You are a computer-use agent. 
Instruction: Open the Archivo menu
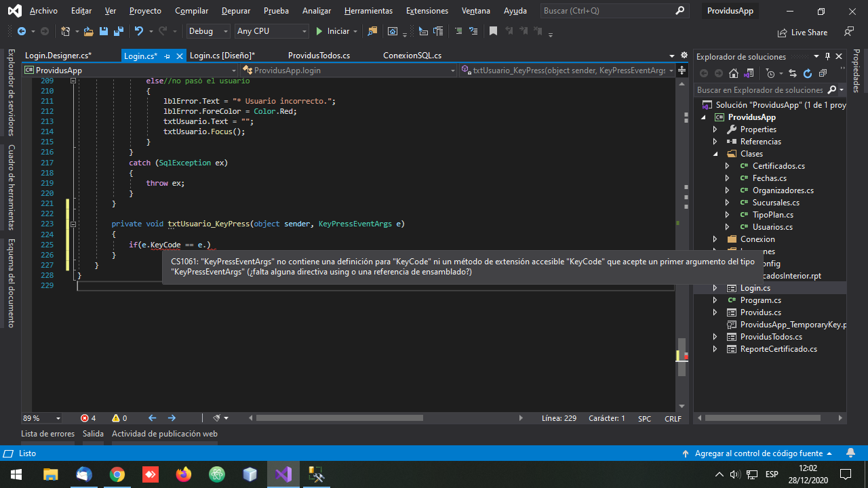(44, 11)
